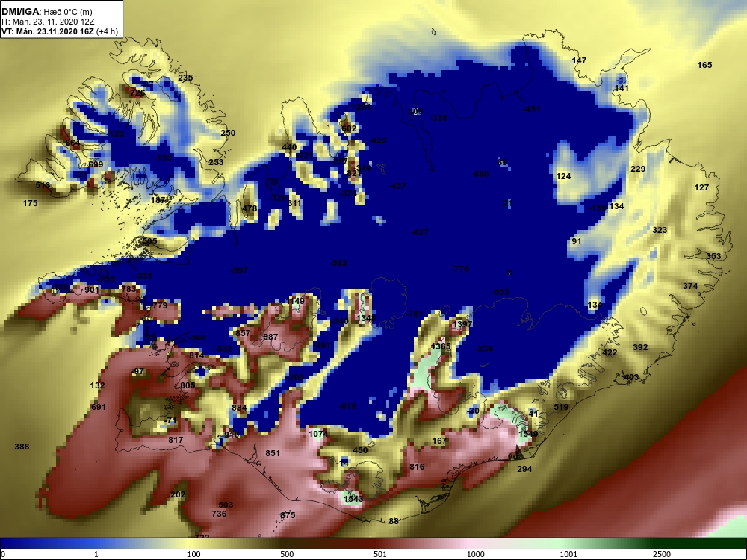Screen dimensions: 747x560
Task: Click the "-427" value on the map
Action: pos(420,232)
